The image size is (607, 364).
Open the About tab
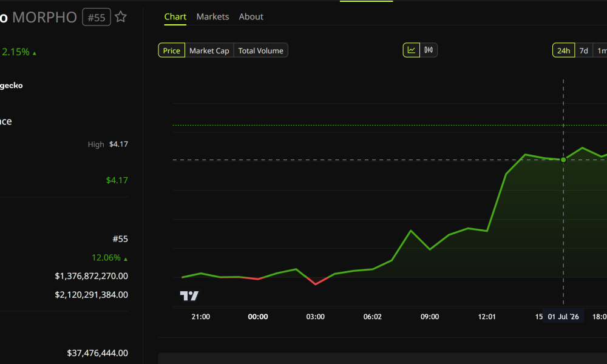[251, 16]
